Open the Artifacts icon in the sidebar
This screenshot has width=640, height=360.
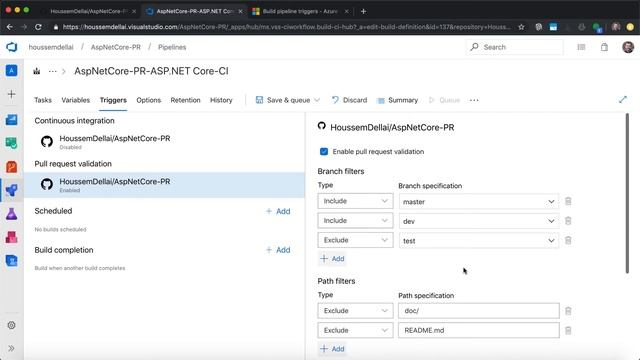pyautogui.click(x=11, y=237)
